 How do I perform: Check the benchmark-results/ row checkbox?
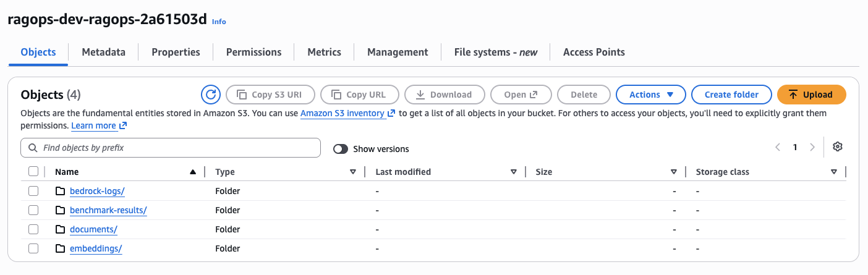33,210
